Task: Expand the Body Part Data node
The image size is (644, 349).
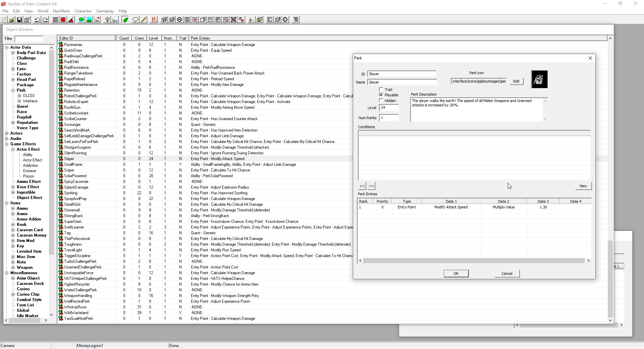Action: [x=13, y=53]
